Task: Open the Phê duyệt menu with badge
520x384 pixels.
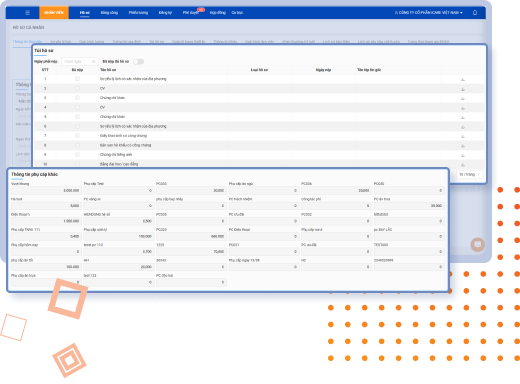Action: [x=191, y=13]
